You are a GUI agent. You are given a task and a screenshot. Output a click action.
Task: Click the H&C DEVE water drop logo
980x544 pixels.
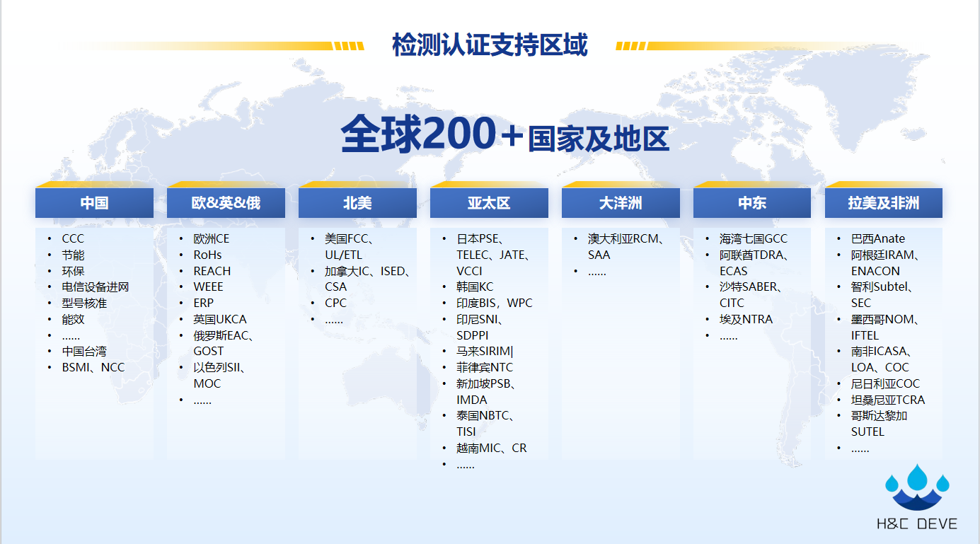click(917, 487)
